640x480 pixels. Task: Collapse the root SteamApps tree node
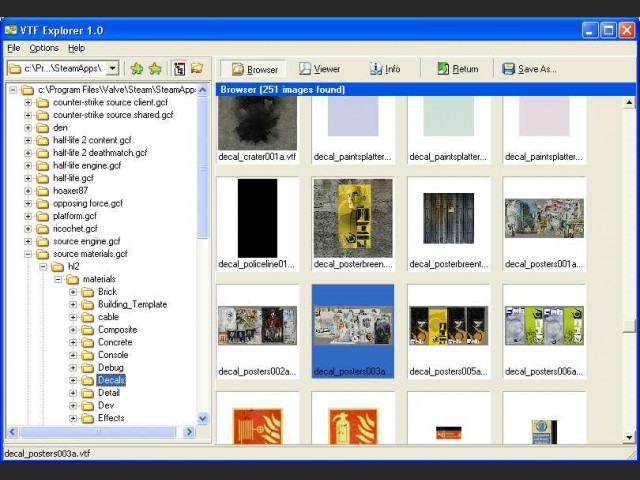13,89
